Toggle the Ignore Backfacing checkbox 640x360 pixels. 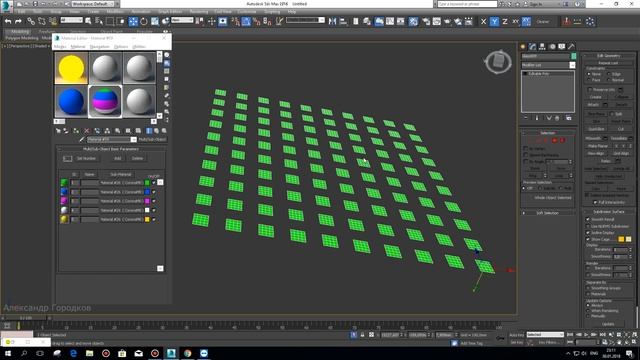pyautogui.click(x=526, y=155)
